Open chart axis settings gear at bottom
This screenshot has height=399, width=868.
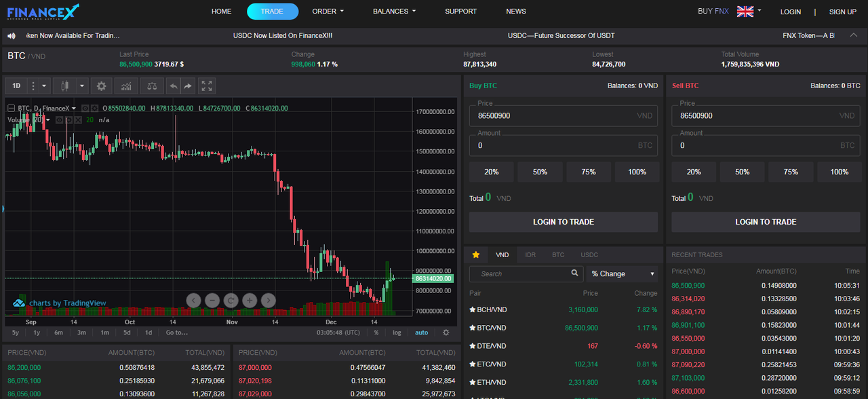pos(446,332)
